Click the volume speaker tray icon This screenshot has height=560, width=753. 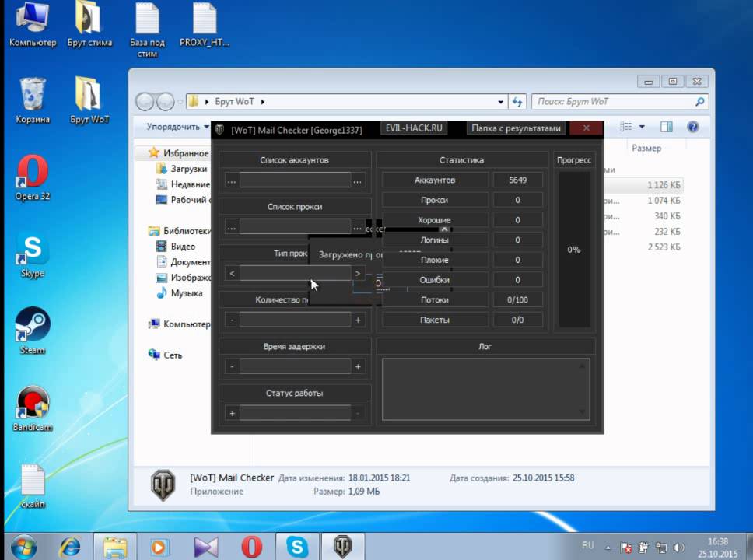[678, 548]
